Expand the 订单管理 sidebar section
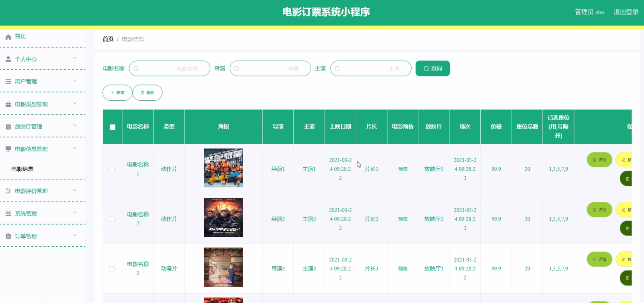Image resolution: width=644 pixels, height=303 pixels. coord(43,236)
